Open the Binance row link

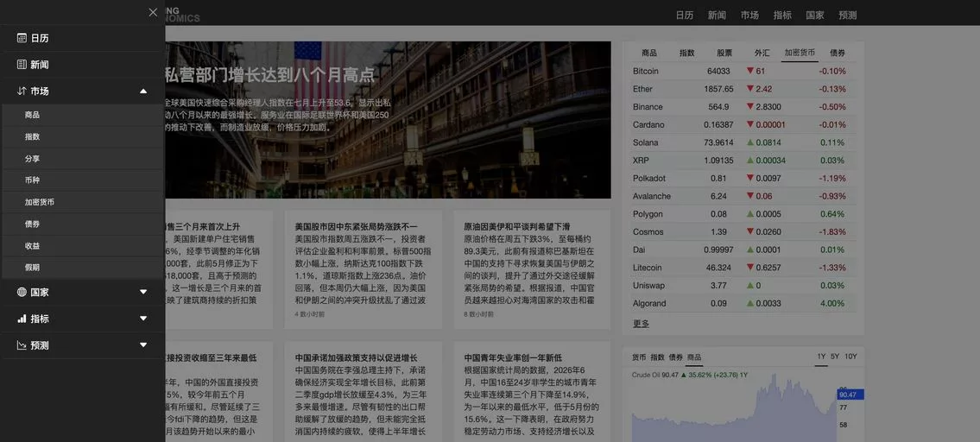click(x=648, y=107)
